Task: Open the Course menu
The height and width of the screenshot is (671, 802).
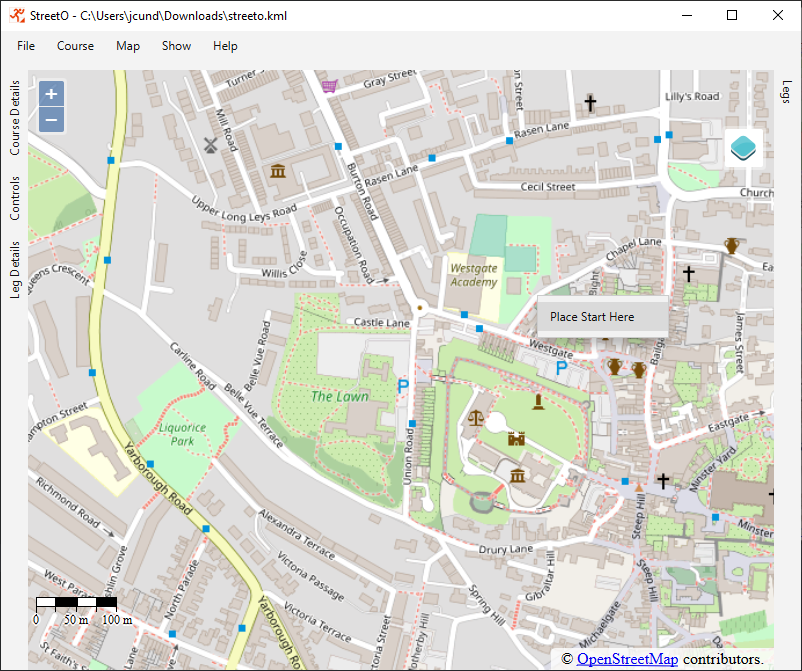Action: pos(75,46)
